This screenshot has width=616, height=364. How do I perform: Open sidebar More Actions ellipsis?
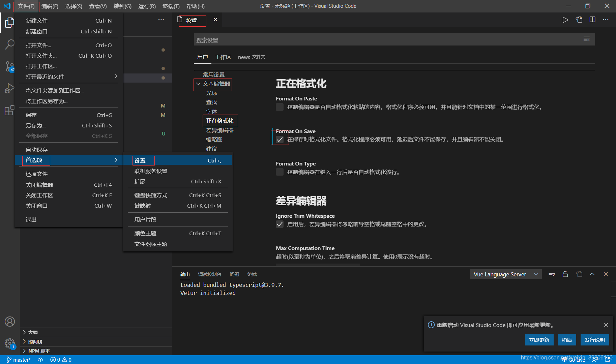(x=161, y=20)
